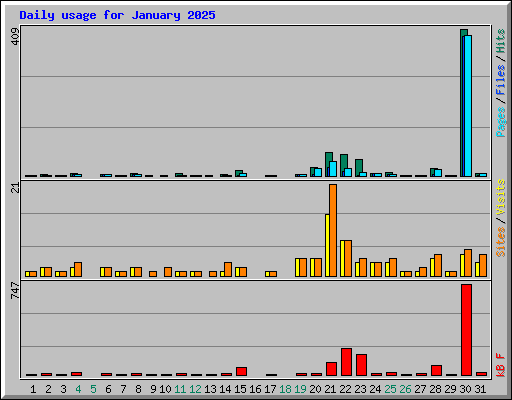Click the green hits bar for day 23
Image resolution: width=512 pixels, height=400 pixels.
(x=357, y=168)
